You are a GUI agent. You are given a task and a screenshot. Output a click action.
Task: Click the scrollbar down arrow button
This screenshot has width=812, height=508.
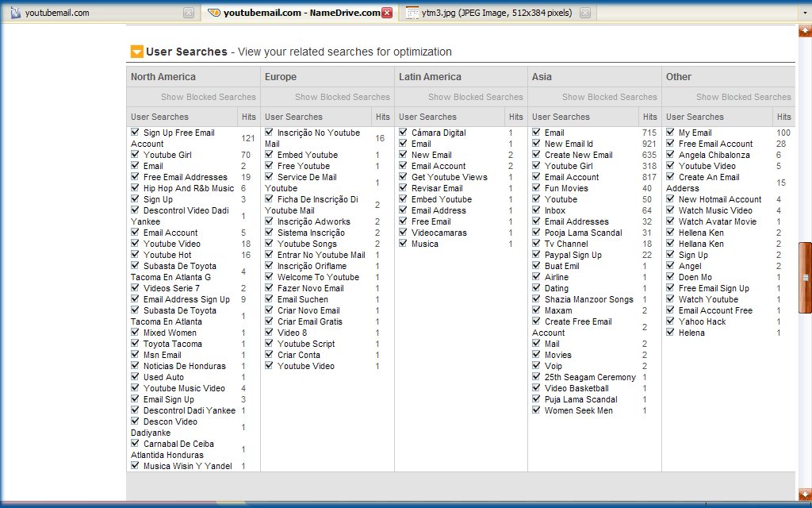click(805, 494)
